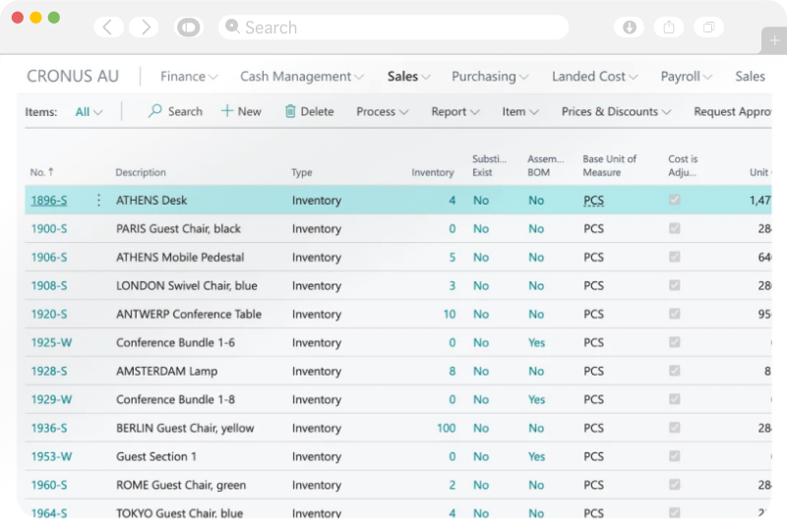Viewport: 787px width, 532px height.
Task: Toggle Cost is Adjusted checkbox for ROME Guest Chair
Action: click(x=674, y=485)
